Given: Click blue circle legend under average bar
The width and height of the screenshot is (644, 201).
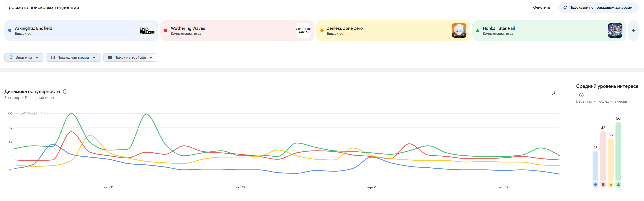Looking at the screenshot, I should pyautogui.click(x=595, y=185).
